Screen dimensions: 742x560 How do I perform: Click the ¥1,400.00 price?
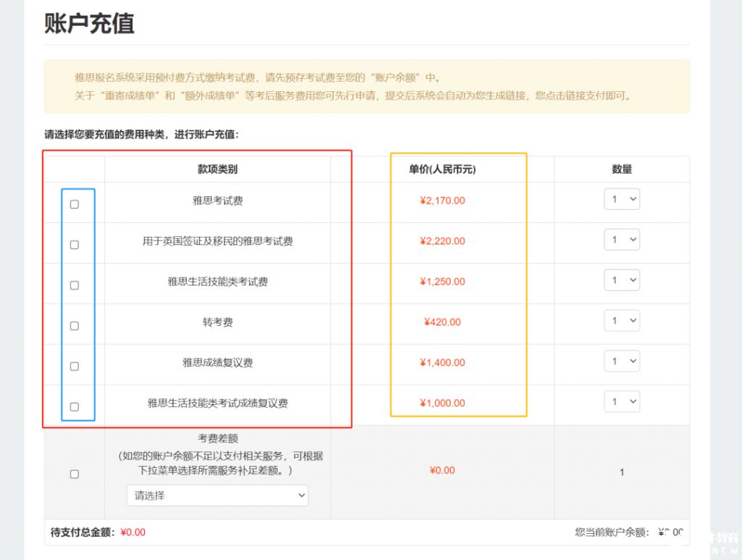click(x=443, y=363)
